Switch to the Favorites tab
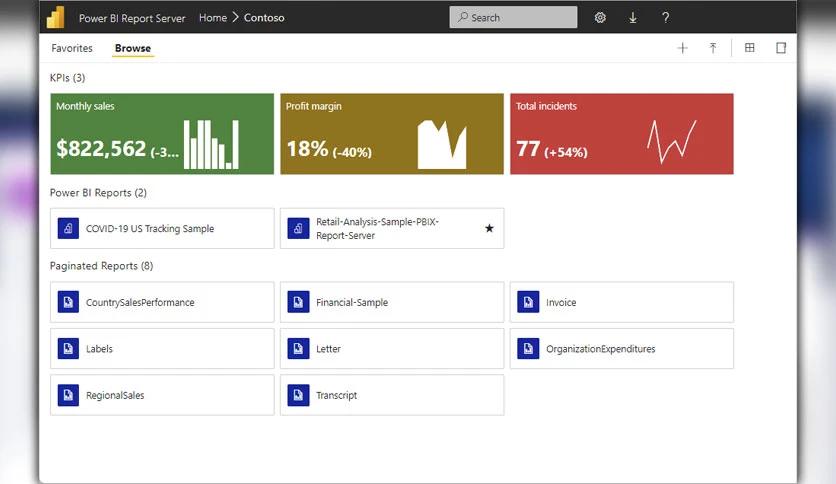 pos(72,48)
